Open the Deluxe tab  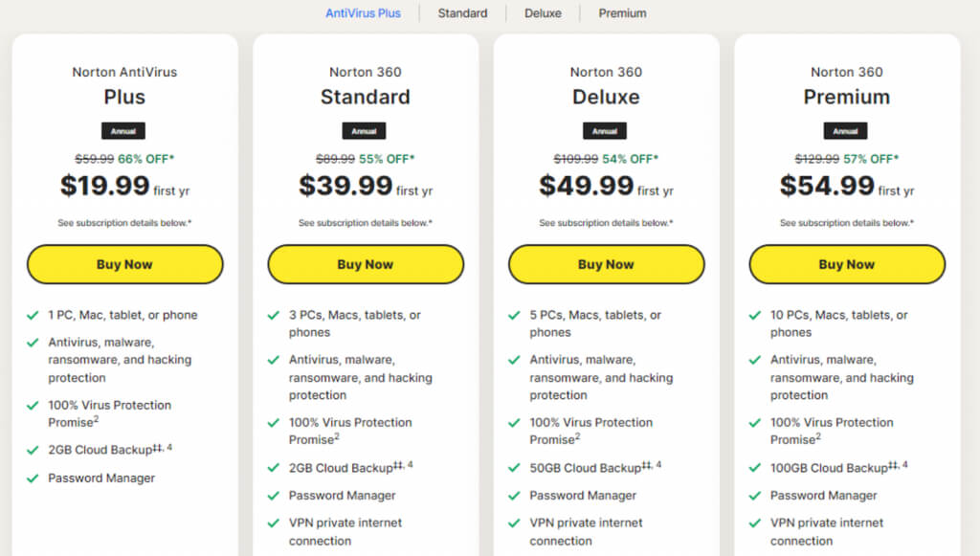543,13
